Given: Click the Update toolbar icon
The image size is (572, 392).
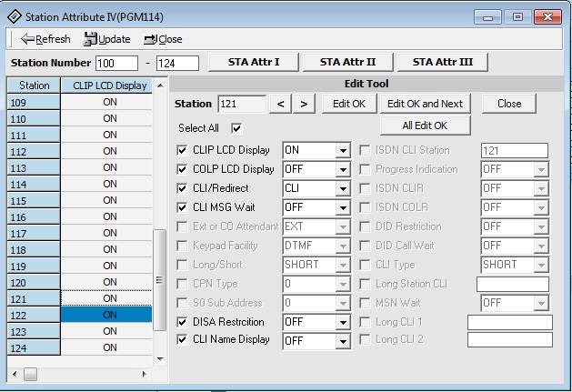Looking at the screenshot, I should [x=91, y=39].
